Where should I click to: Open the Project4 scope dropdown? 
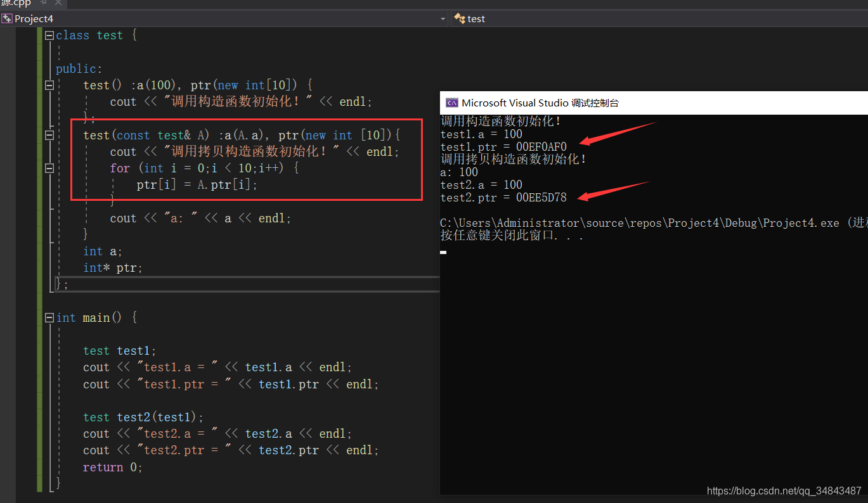tap(443, 19)
